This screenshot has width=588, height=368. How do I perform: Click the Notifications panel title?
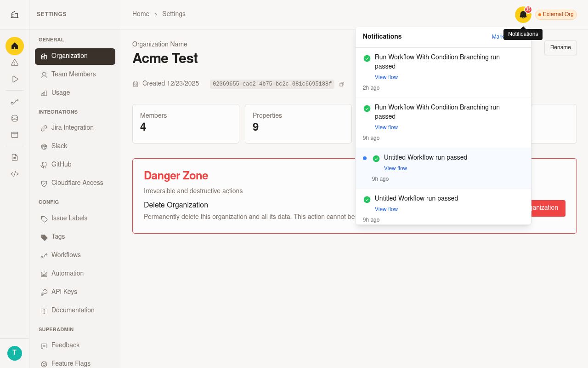point(382,36)
